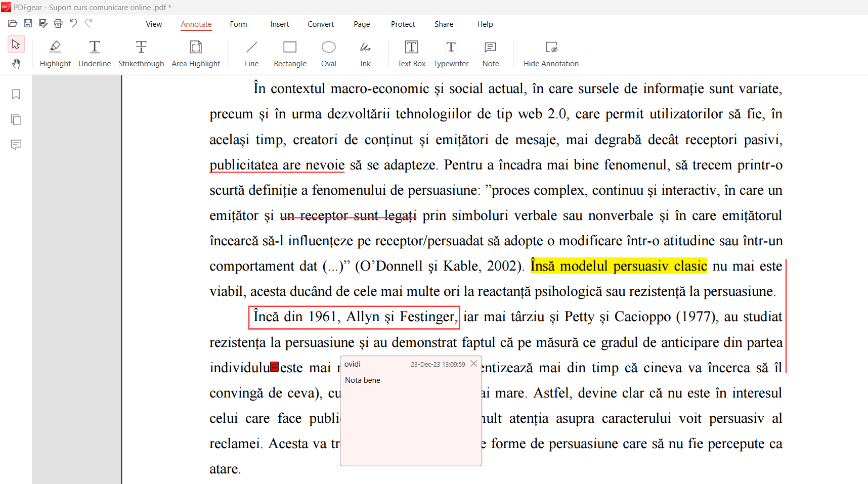Open the comments panel

(16, 145)
